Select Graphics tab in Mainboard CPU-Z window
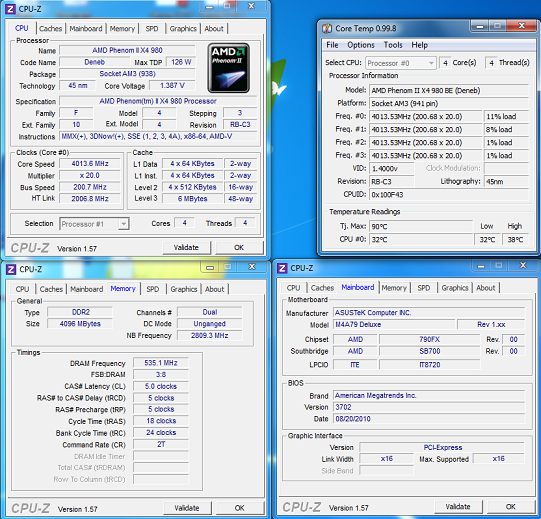This screenshot has width=541, height=519. coord(455,288)
